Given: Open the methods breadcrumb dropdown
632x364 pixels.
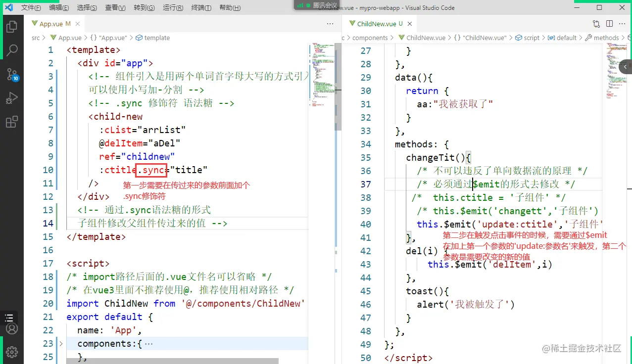Looking at the screenshot, I should pyautogui.click(x=602, y=38).
